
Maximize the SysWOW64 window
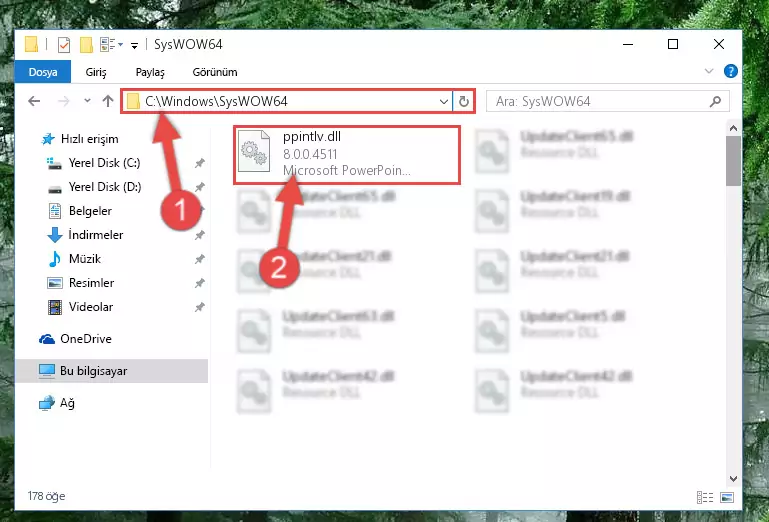point(673,44)
